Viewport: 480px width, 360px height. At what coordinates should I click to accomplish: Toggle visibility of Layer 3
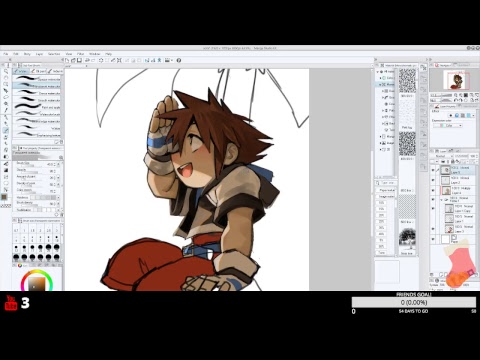point(433,229)
